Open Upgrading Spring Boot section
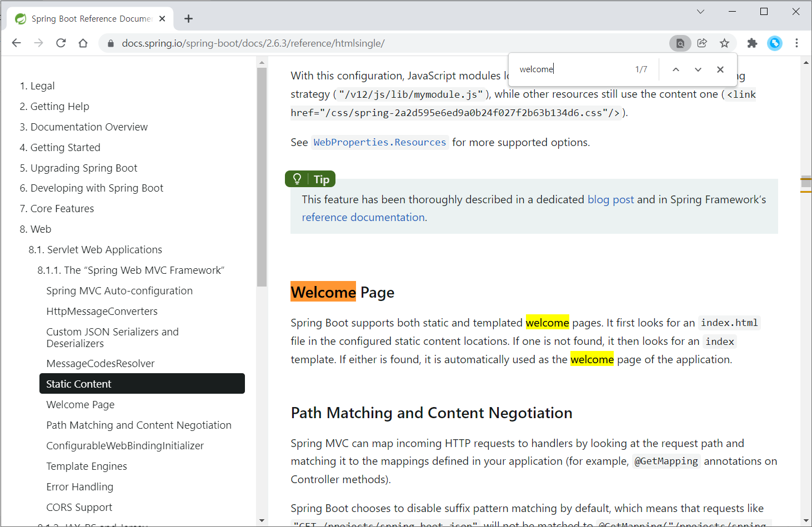812x527 pixels. pyautogui.click(x=78, y=168)
